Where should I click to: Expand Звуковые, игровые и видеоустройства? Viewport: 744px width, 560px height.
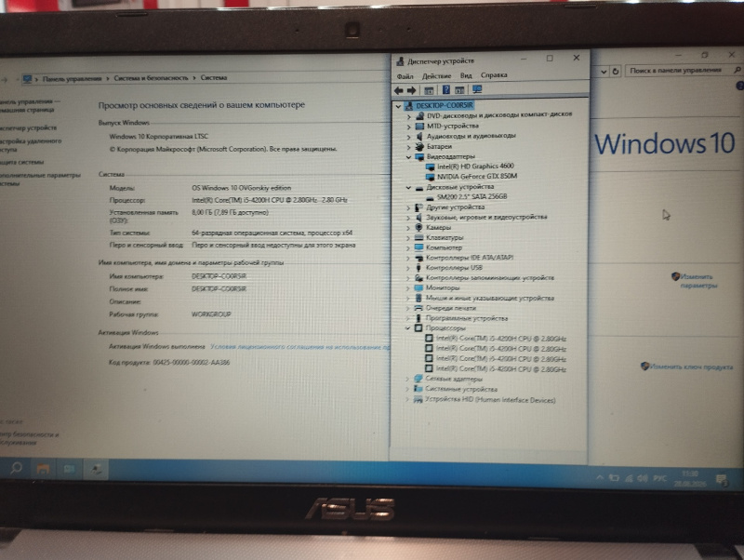coord(408,218)
